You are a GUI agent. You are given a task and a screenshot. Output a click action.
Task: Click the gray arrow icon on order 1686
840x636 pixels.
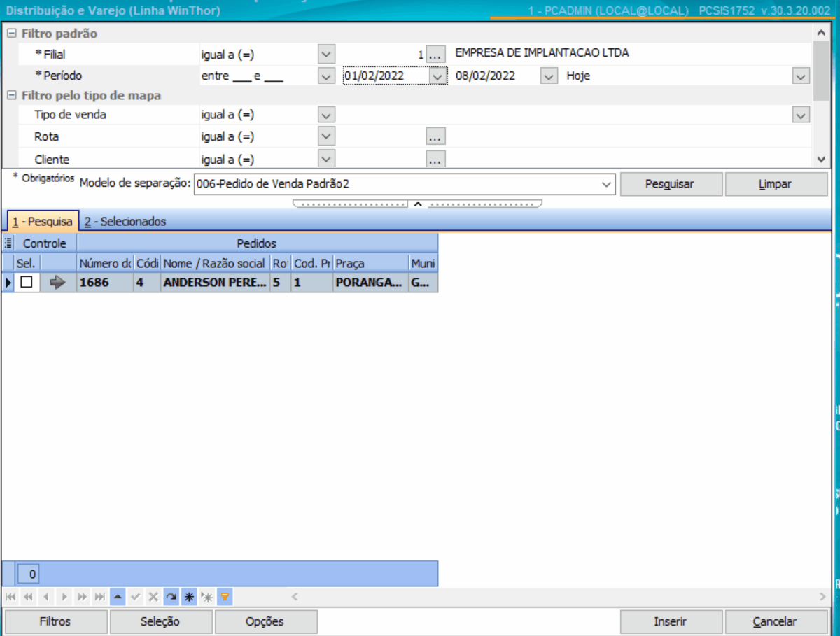58,283
